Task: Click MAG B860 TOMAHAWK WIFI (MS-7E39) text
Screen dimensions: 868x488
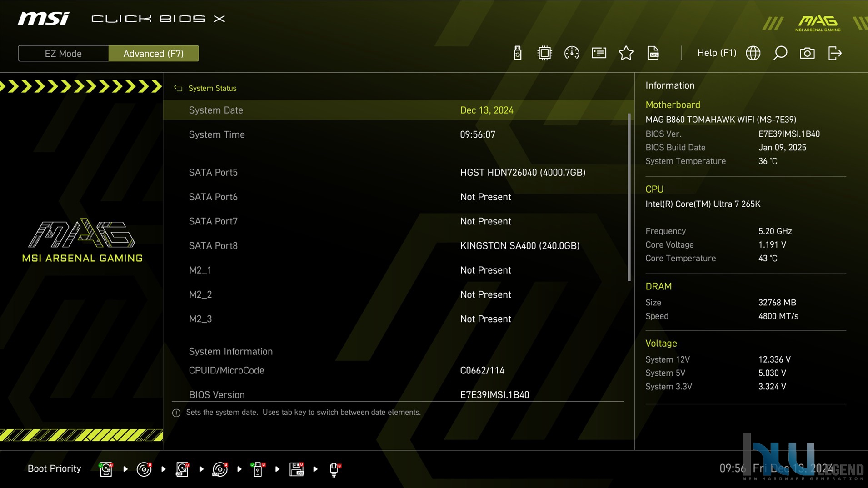Action: pos(721,120)
